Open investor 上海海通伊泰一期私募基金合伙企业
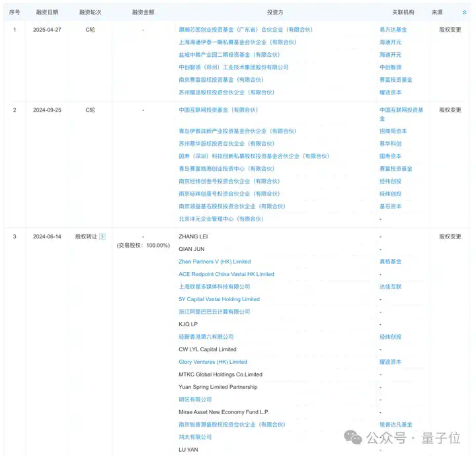The image size is (476, 457). coord(237,42)
